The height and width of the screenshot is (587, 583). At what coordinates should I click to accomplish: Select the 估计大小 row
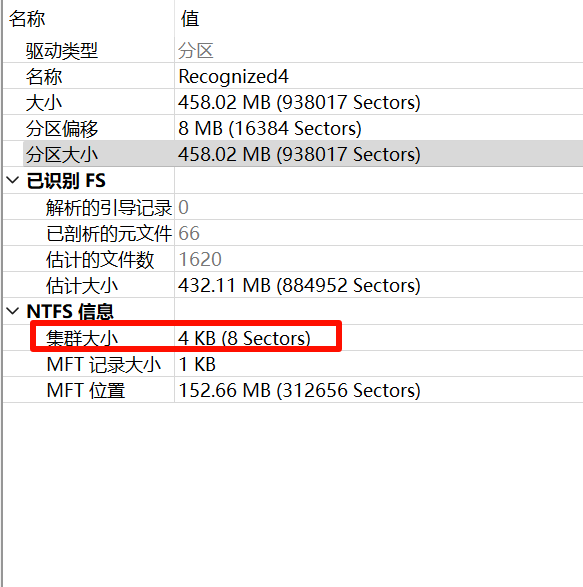click(x=293, y=285)
